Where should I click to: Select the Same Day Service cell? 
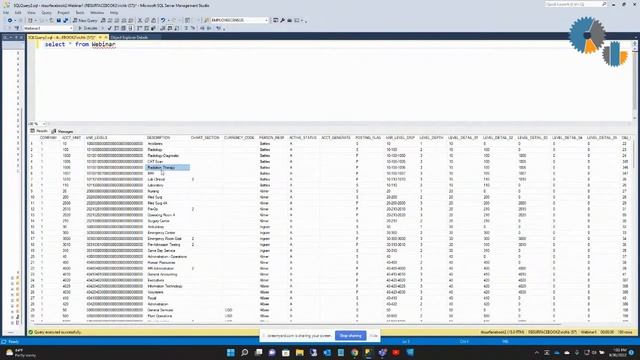[167, 251]
